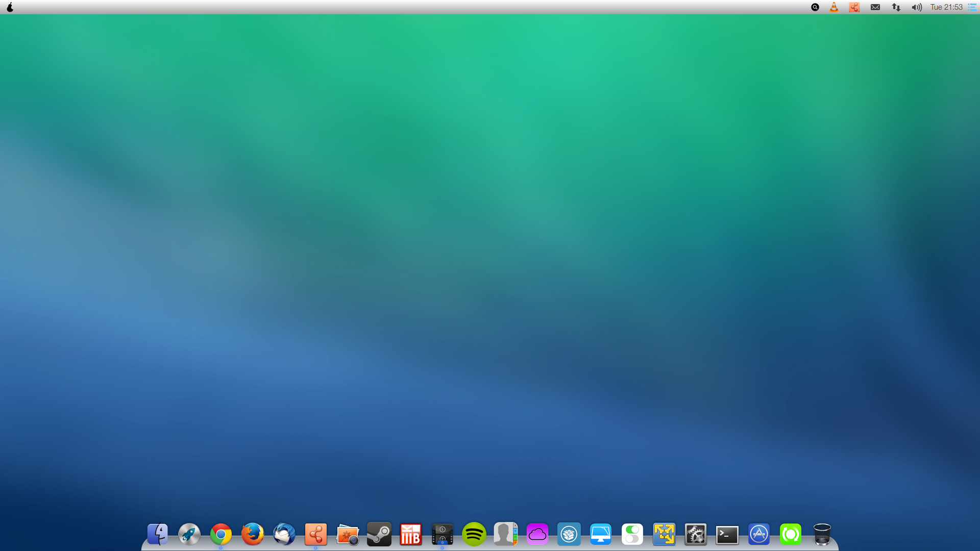Open Thunderbird mail in the dock
Screen dimensions: 980x551
click(x=284, y=534)
